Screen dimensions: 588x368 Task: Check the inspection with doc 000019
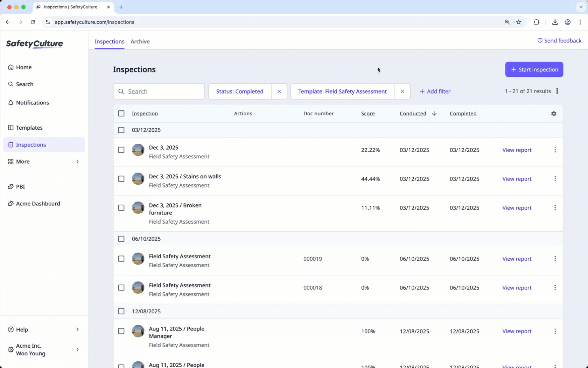[x=121, y=259]
